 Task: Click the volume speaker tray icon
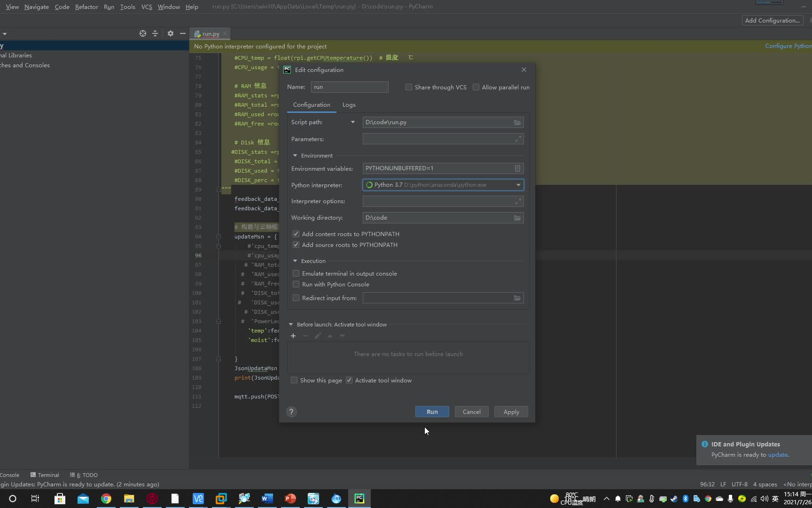tap(765, 499)
